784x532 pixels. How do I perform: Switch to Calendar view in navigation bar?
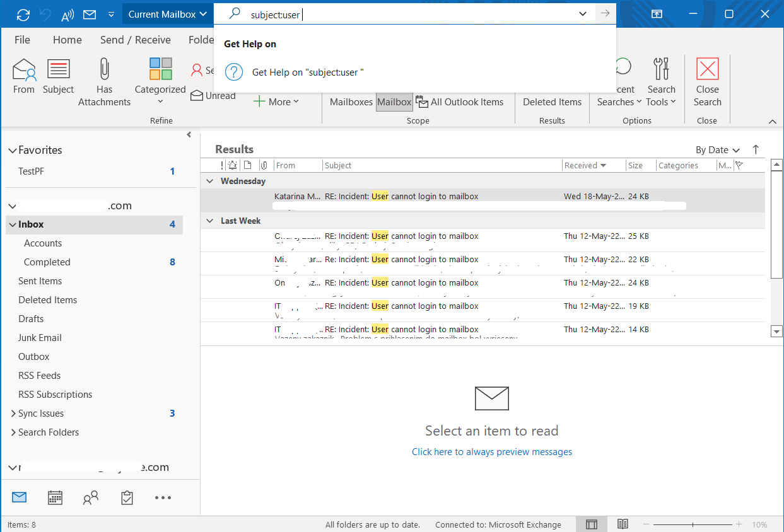tap(56, 498)
